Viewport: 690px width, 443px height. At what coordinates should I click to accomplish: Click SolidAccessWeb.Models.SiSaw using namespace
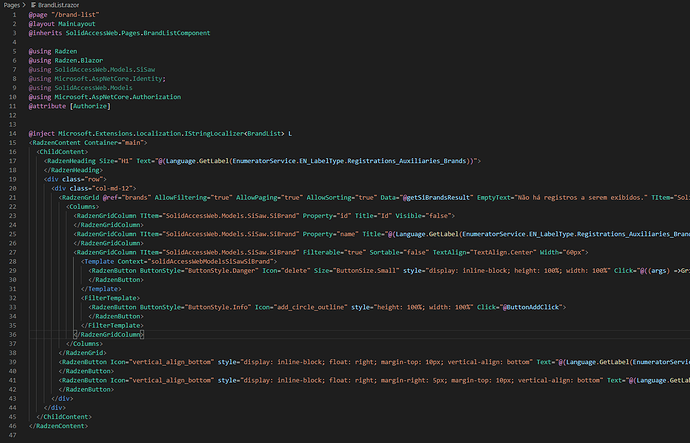pos(105,70)
